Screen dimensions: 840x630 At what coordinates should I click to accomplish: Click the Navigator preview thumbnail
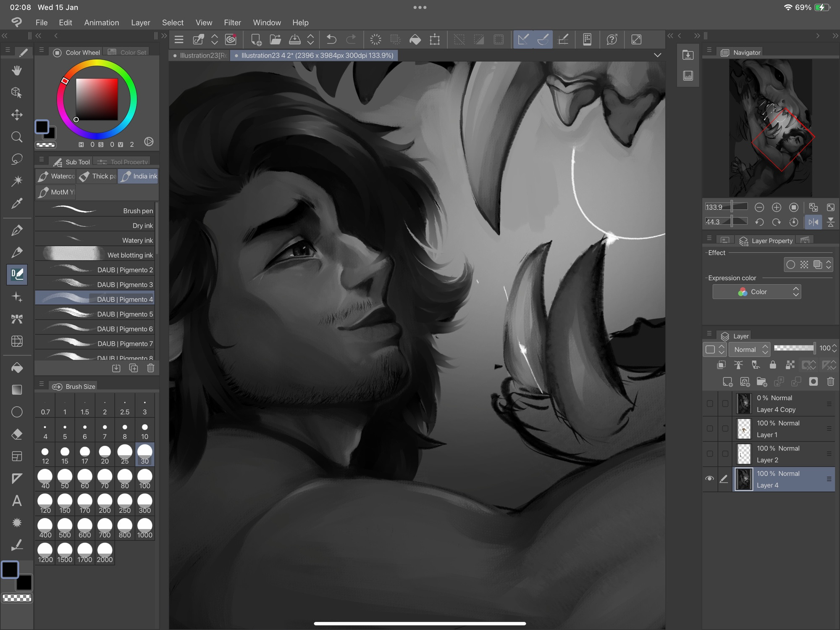[771, 128]
